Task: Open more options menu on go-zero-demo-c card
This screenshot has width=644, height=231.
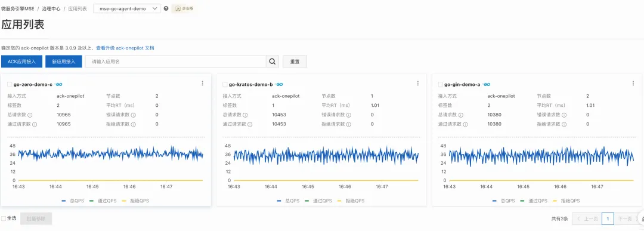Action: (203, 84)
